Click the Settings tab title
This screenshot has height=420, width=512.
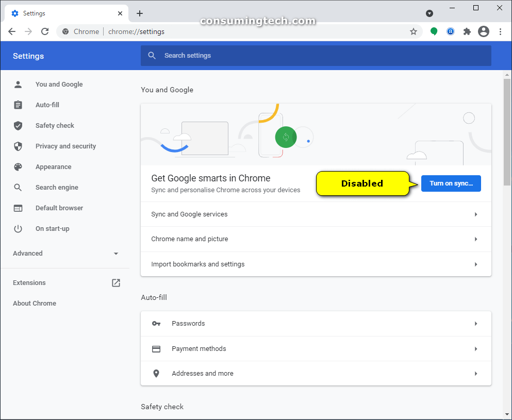(x=34, y=13)
